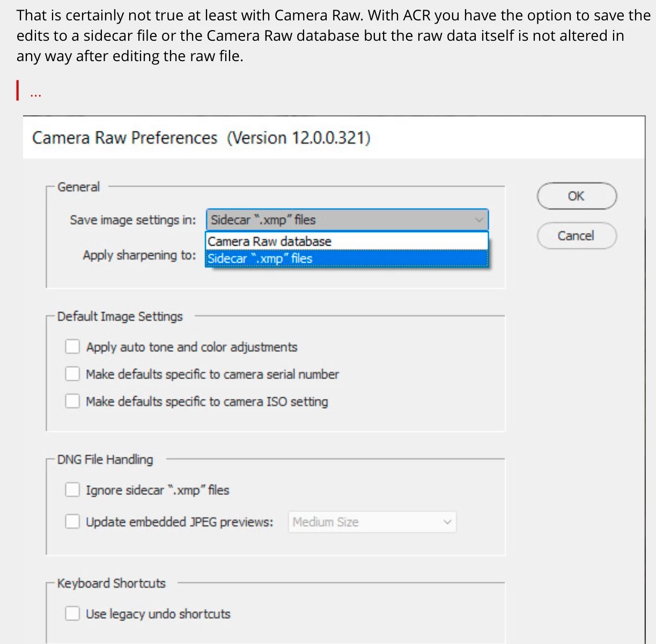Click the Camera Raw Preferences title text

pyautogui.click(x=201, y=138)
